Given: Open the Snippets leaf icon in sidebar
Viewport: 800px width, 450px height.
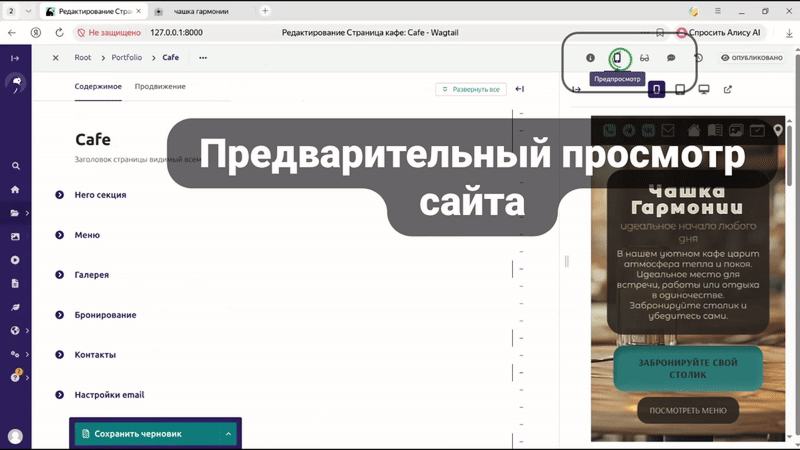Looking at the screenshot, I should (x=15, y=307).
